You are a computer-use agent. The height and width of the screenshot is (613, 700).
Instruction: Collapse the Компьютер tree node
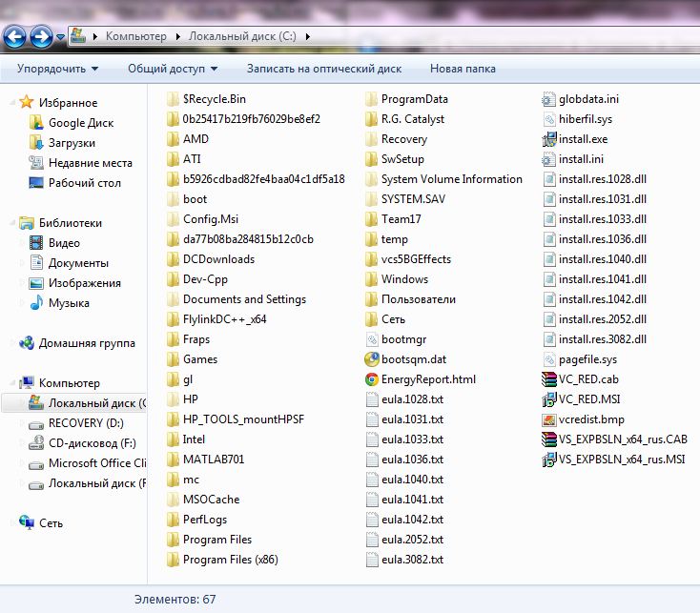13,383
